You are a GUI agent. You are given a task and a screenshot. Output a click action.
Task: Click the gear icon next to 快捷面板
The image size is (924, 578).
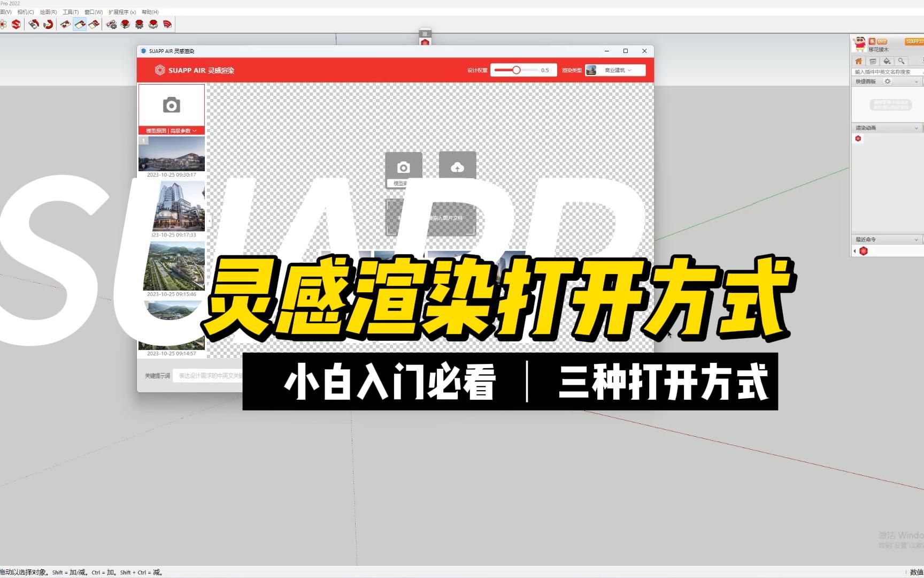tap(887, 81)
